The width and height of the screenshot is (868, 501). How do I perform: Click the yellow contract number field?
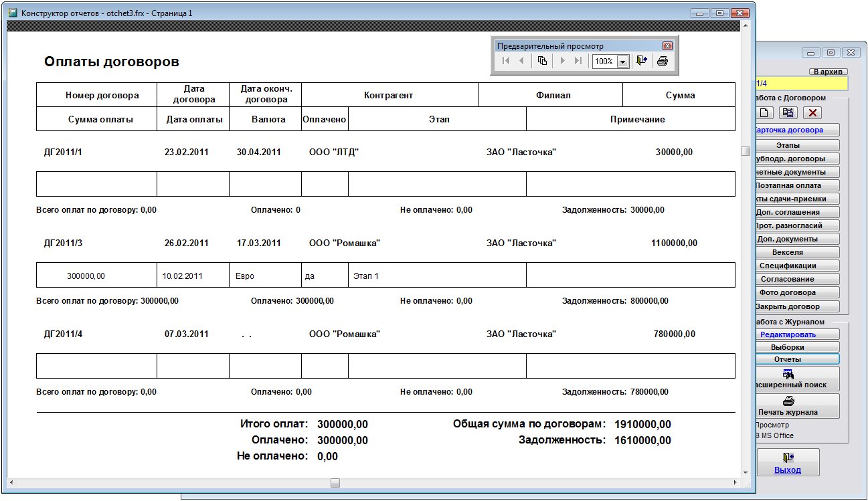click(801, 84)
